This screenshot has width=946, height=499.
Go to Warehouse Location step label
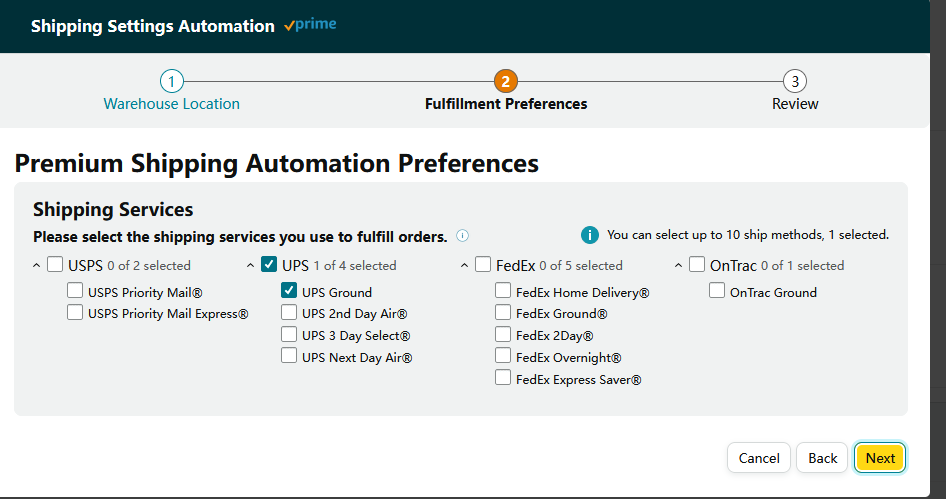point(171,104)
